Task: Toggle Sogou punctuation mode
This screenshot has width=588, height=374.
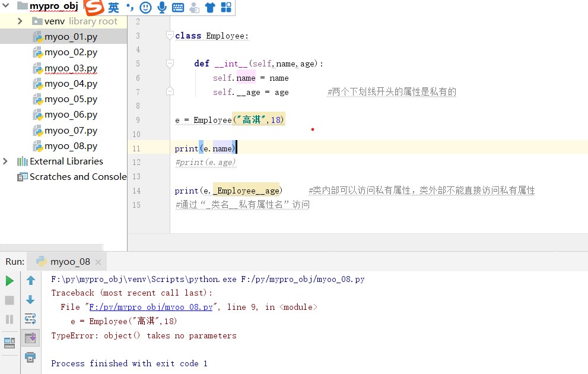Action: tap(130, 7)
